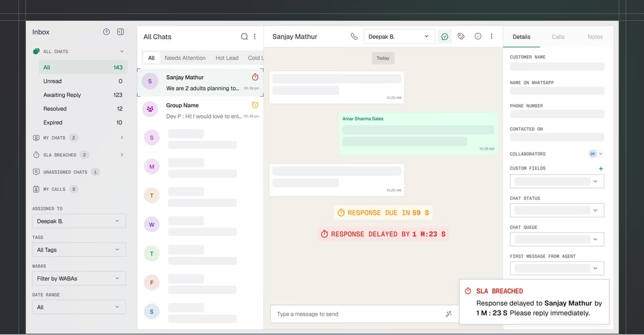Open the tag icon in the chat header
Image resolution: width=644 pixels, height=335 pixels.
tap(461, 37)
